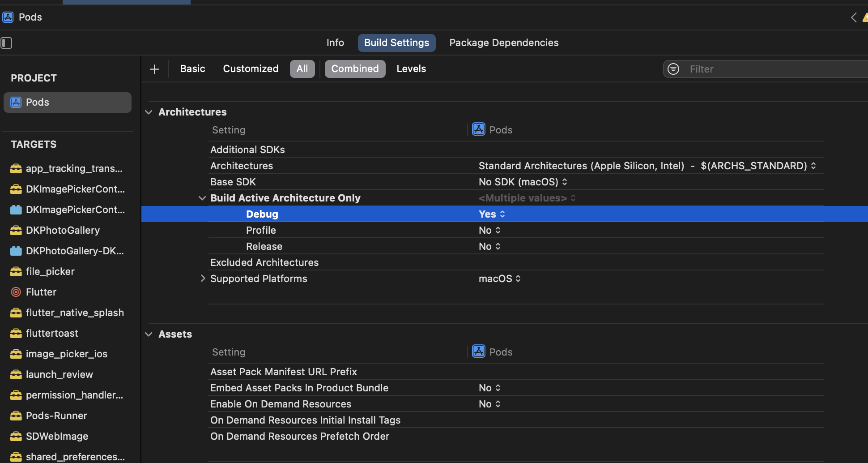The height and width of the screenshot is (463, 868).
Task: Switch to the Combined settings view
Action: click(x=355, y=69)
